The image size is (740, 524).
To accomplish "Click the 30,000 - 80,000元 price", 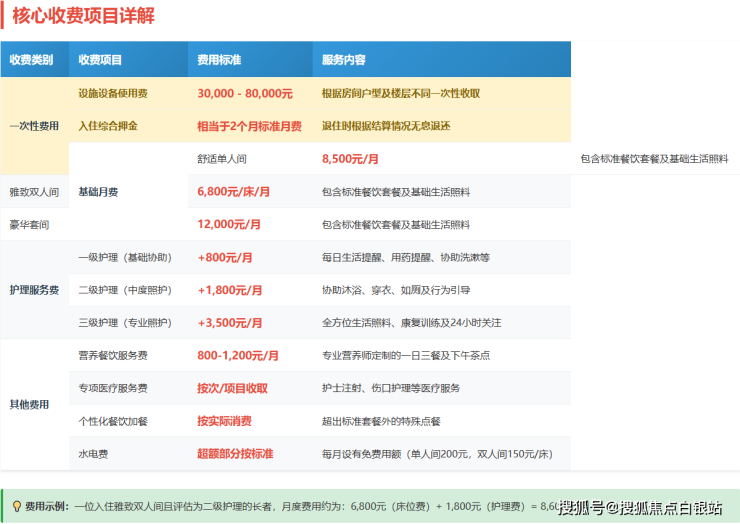I will pos(245,93).
